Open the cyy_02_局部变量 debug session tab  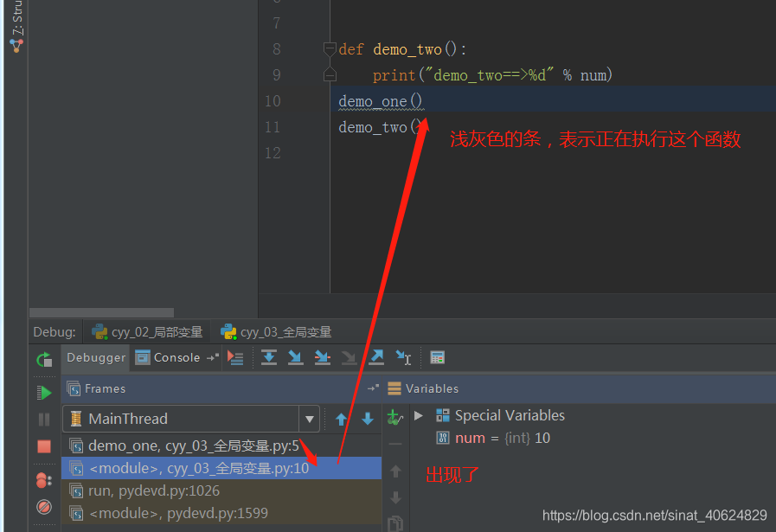pos(147,332)
